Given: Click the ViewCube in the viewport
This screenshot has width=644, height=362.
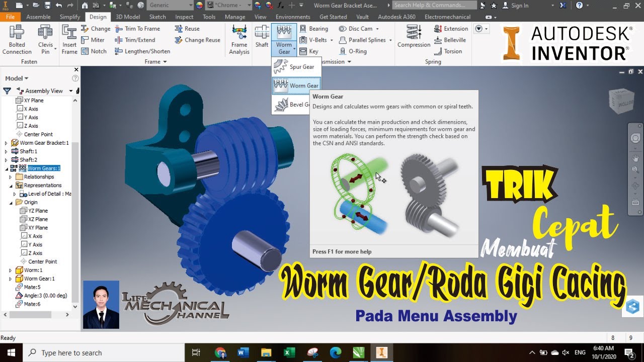Looking at the screenshot, I should tap(621, 101).
